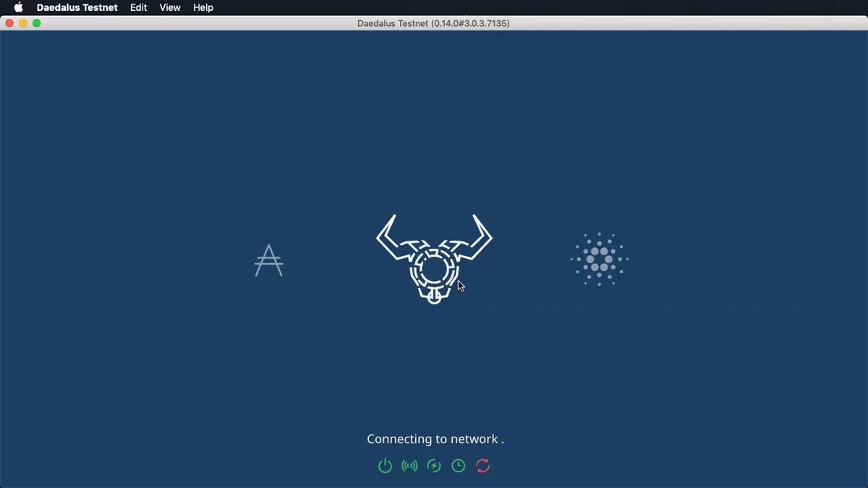Open the Apple menu

coord(17,7)
